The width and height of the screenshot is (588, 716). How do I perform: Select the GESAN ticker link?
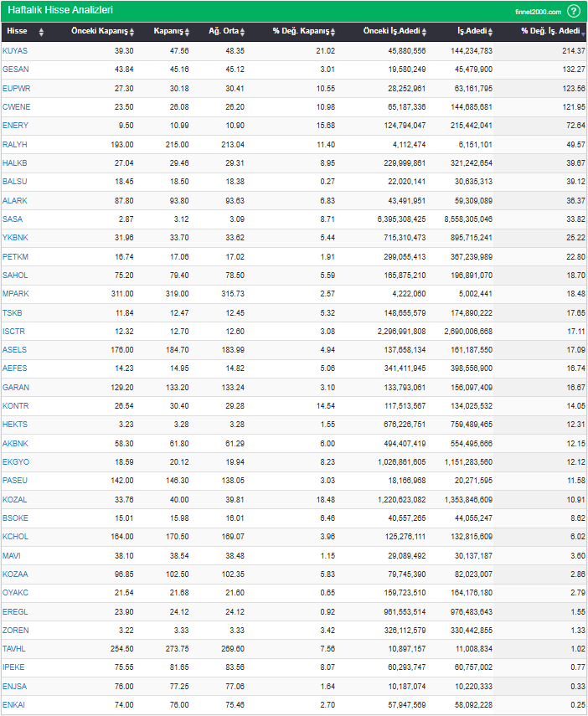tap(16, 70)
